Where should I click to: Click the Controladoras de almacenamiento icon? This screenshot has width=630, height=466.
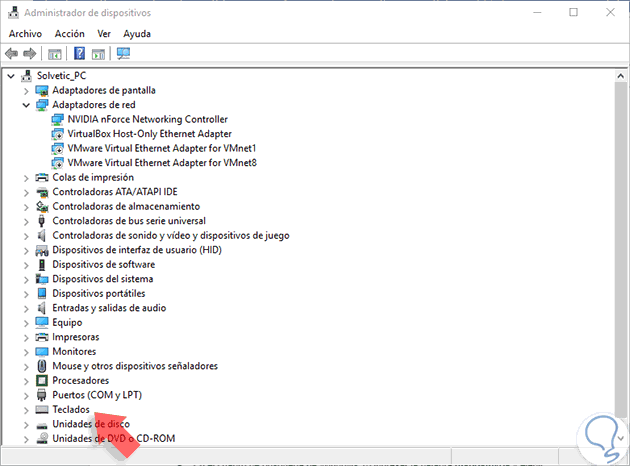(42, 206)
